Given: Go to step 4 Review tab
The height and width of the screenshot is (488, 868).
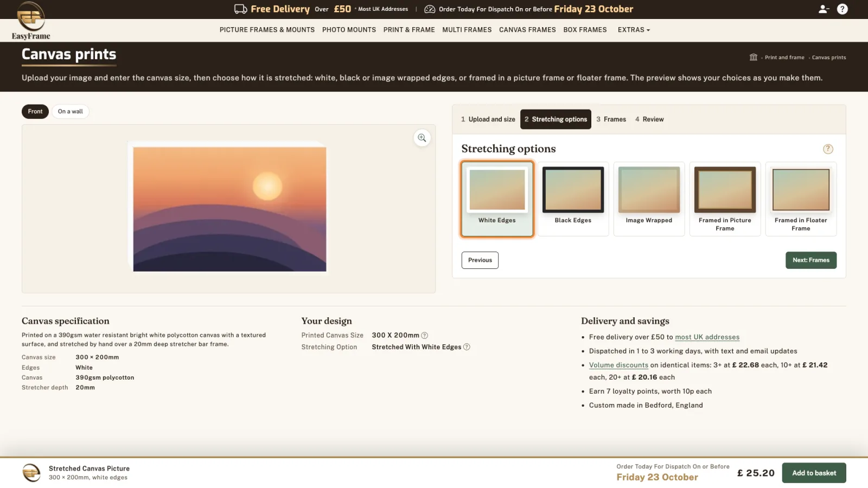Looking at the screenshot, I should click(x=649, y=119).
